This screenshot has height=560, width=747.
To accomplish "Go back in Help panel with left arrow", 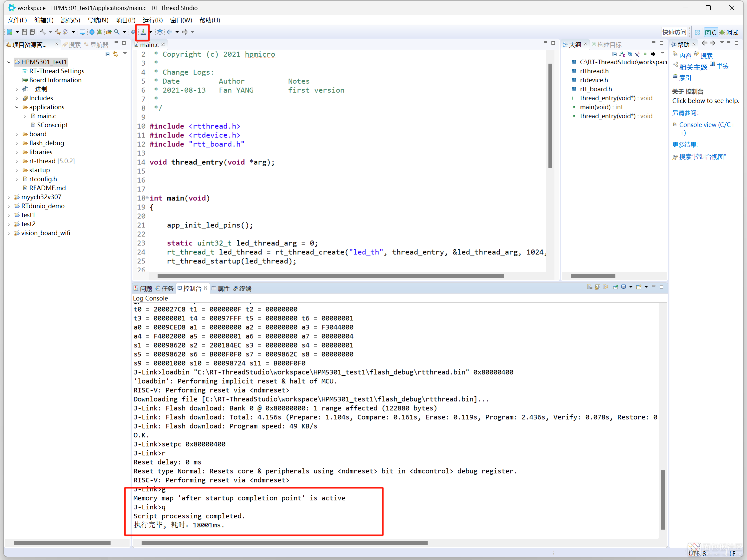I will (x=704, y=43).
